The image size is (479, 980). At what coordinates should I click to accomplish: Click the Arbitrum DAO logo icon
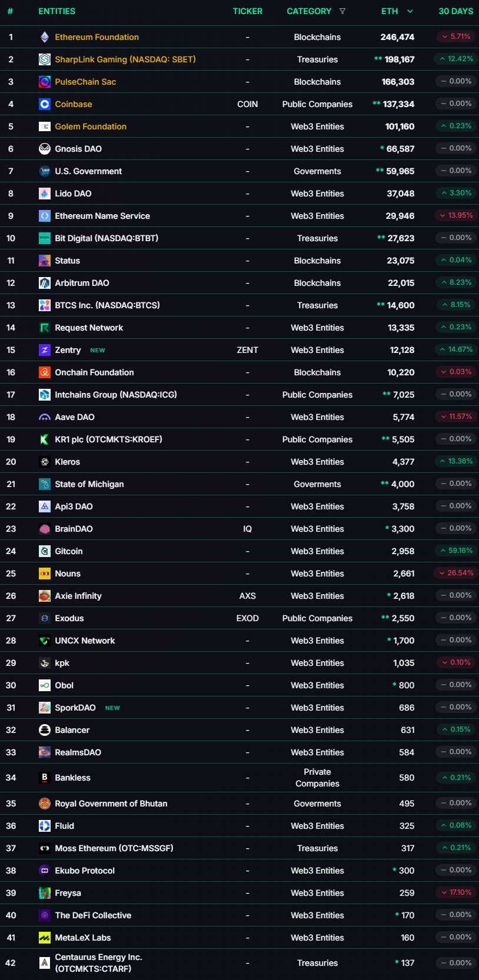tap(45, 283)
